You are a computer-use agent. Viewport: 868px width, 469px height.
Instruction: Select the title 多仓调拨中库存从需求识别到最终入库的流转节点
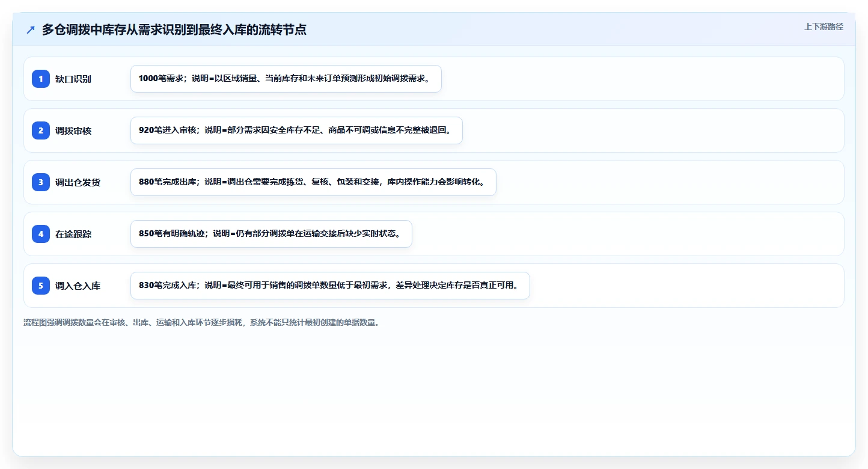point(174,30)
